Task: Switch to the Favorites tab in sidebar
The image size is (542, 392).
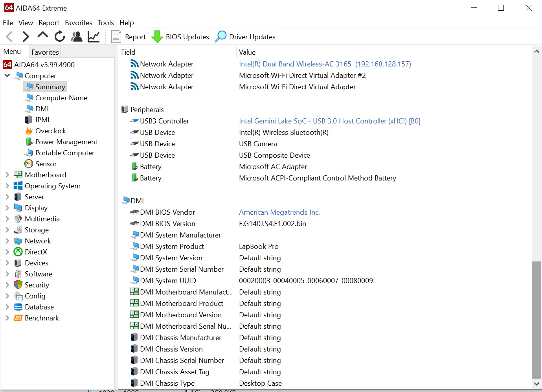Action: point(45,52)
